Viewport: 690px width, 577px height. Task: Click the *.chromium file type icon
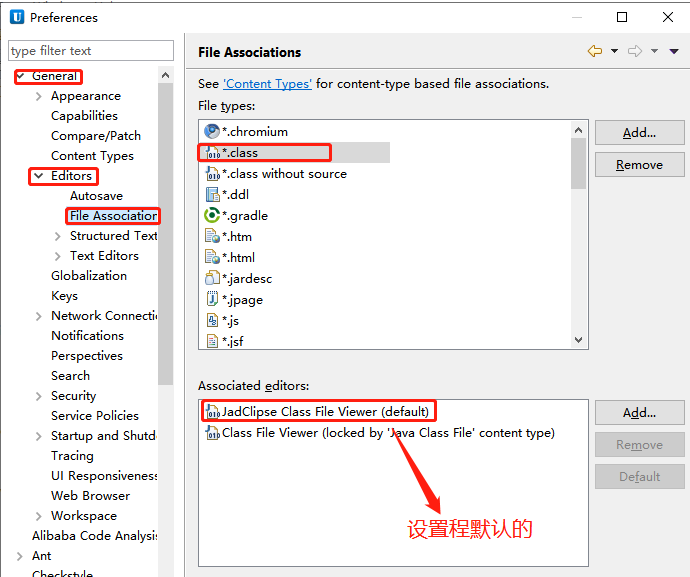point(212,131)
